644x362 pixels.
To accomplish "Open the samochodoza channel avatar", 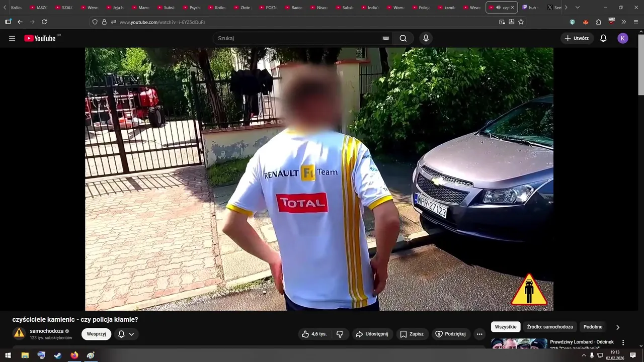I will [19, 333].
